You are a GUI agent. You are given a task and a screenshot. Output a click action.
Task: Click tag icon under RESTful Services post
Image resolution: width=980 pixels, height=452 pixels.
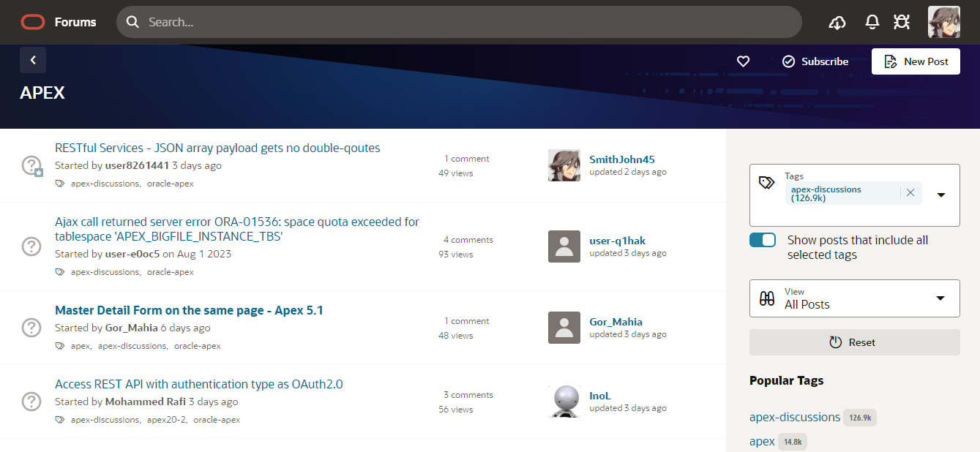click(x=60, y=184)
